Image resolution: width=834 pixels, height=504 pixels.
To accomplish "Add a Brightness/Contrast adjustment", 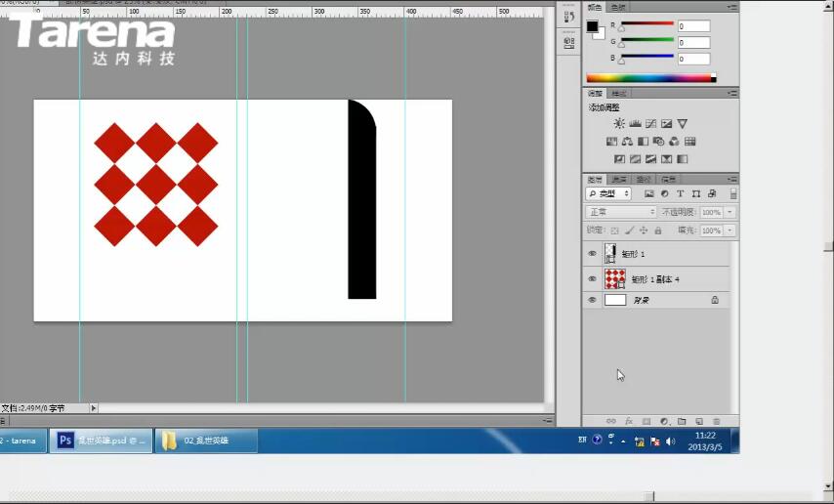I will click(x=618, y=123).
